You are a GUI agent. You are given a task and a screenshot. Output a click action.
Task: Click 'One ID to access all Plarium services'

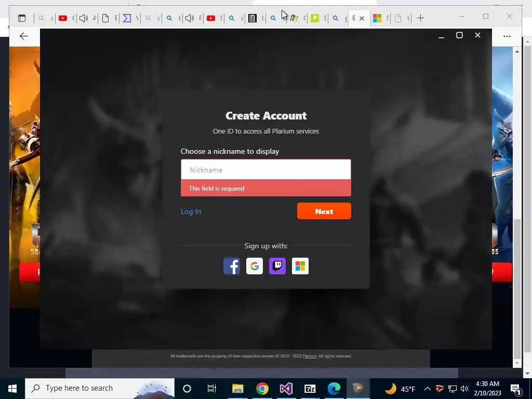[x=266, y=131]
